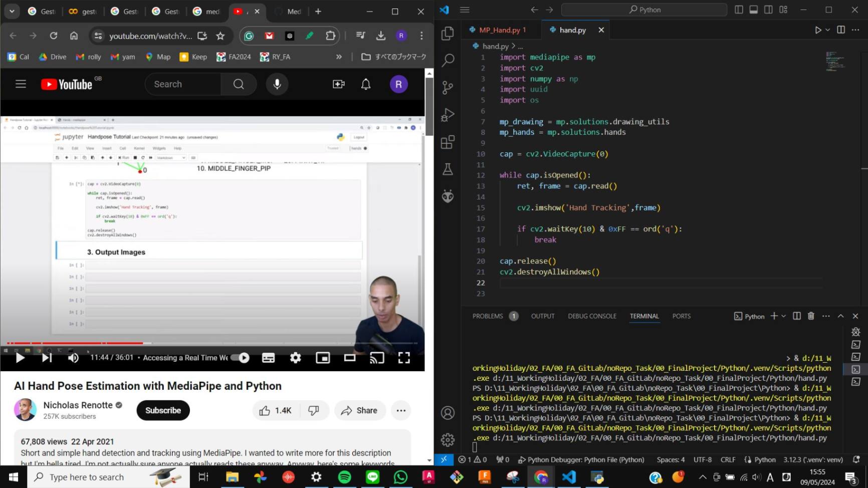
Task: Open the Accounts icon in VS Code
Action: [448, 413]
